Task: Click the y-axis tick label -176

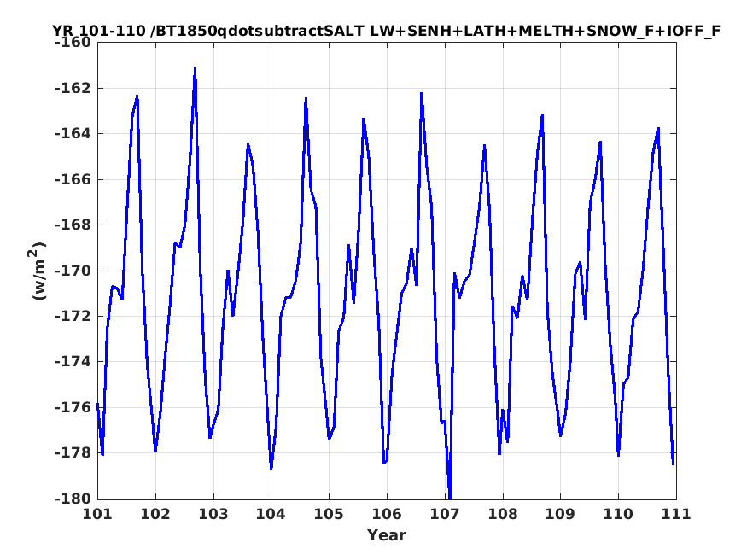Action: (x=73, y=407)
